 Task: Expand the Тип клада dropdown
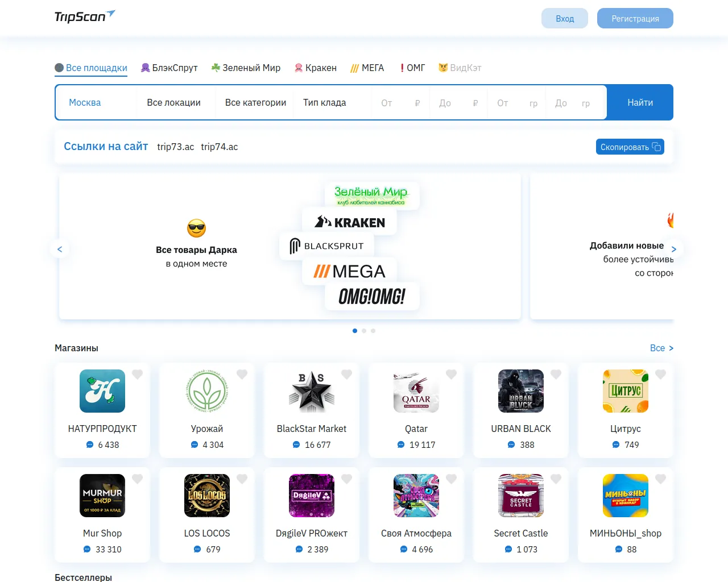click(332, 102)
